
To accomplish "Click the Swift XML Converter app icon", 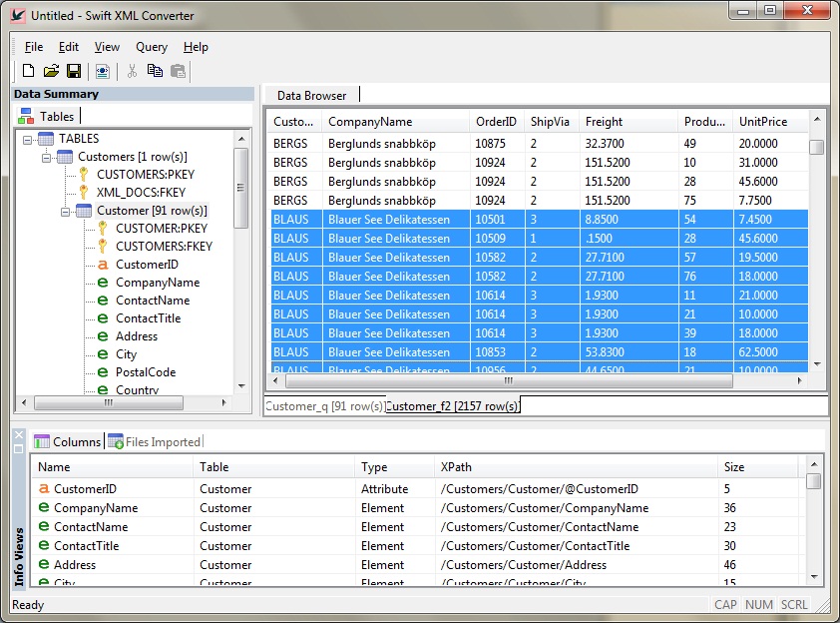I will pos(18,15).
